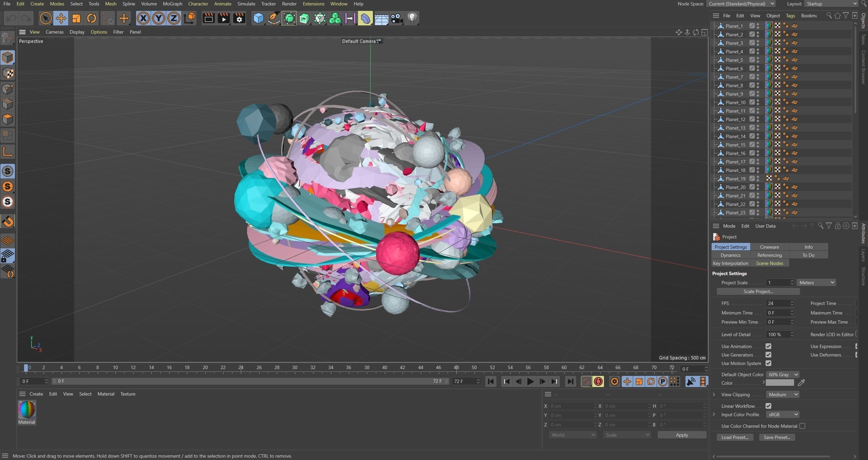Image resolution: width=868 pixels, height=460 pixels.
Task: Click the Render to Picture Viewer icon
Action: point(224,18)
